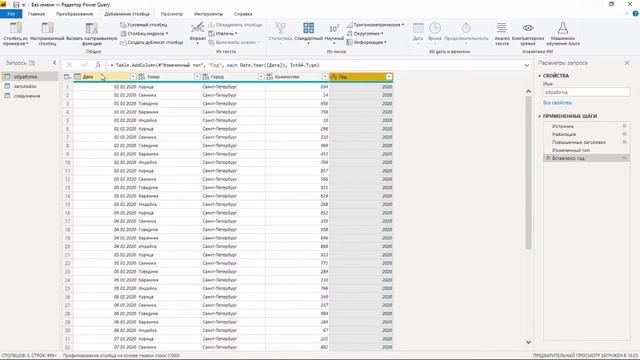640x360 pixels.
Task: Confirm formula with checkmark icon
Action: [84, 64]
